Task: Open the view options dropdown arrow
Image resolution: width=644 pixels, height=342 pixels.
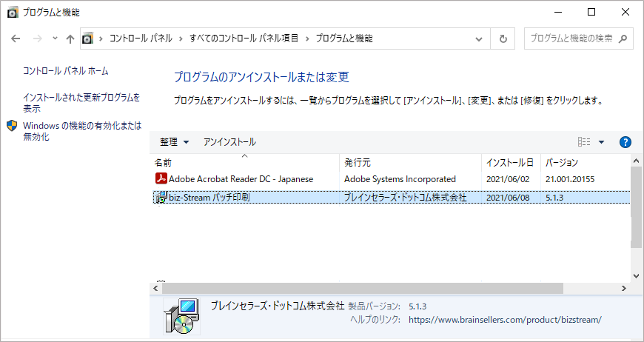Action: 602,142
